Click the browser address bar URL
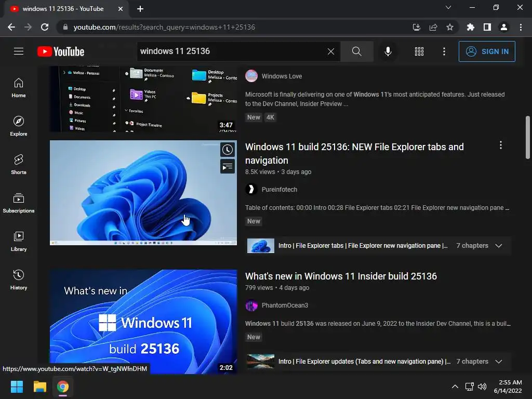This screenshot has height=399, width=532. click(x=164, y=27)
